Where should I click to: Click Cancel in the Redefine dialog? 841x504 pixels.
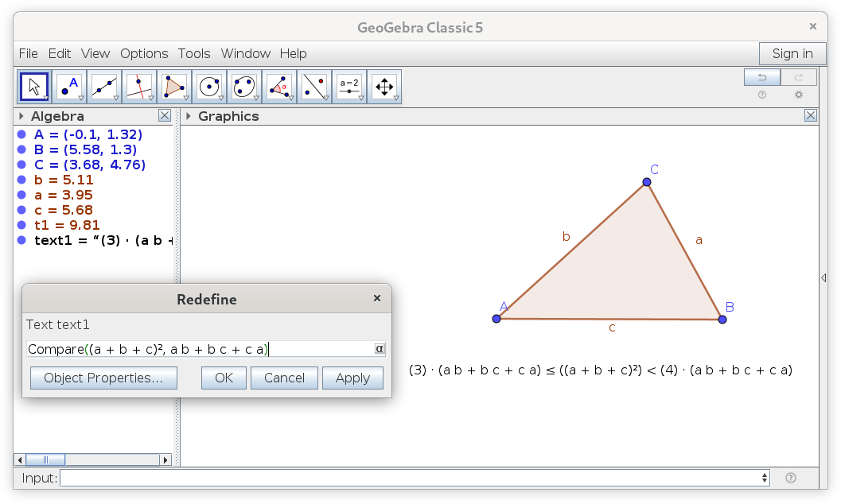(x=284, y=378)
